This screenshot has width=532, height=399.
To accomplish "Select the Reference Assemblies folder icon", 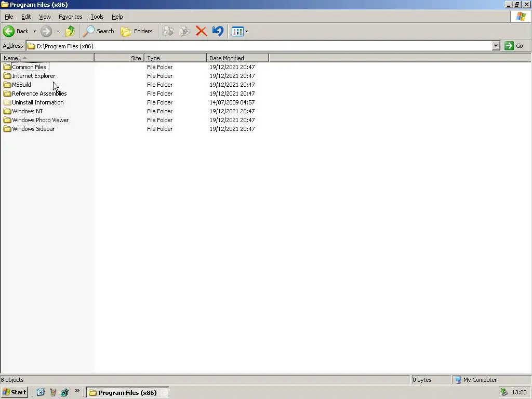I will coord(7,94).
